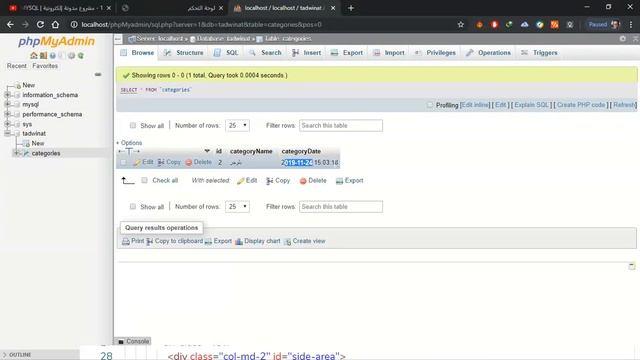The image size is (640, 360).
Task: Click the With selected Export icon
Action: [x=339, y=181]
